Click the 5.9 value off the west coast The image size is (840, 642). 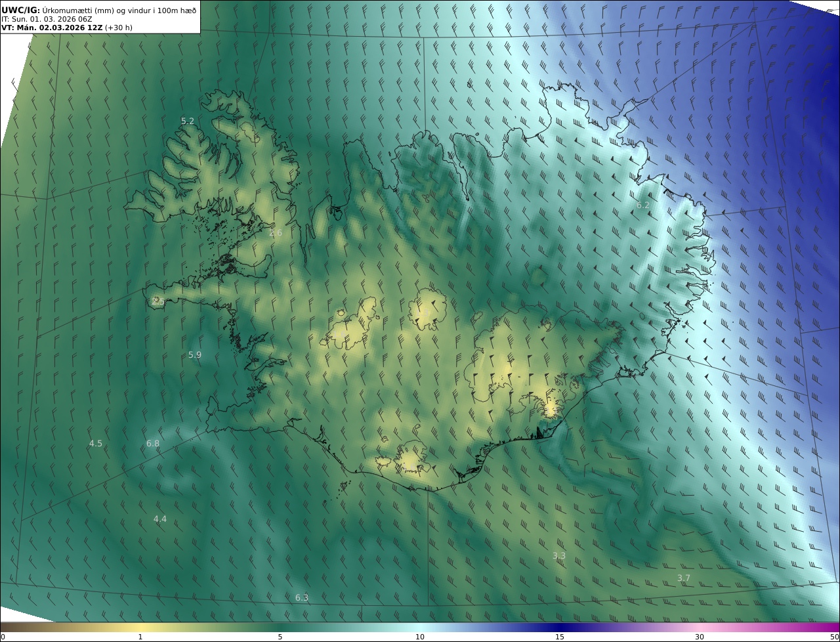point(195,355)
